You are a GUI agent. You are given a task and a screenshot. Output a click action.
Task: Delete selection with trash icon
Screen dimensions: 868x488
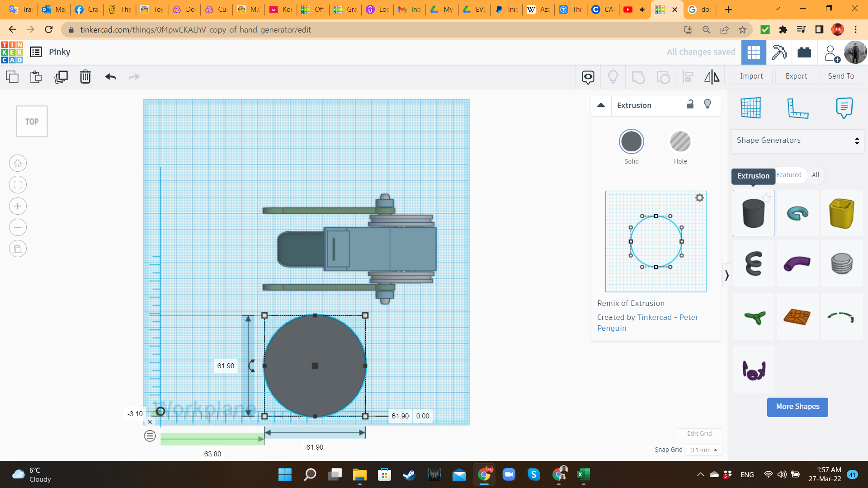pos(85,77)
